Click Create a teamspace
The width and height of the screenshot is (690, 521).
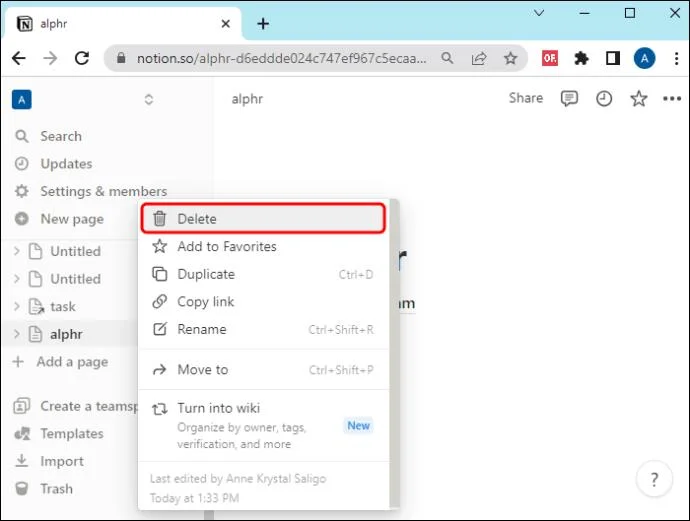click(75, 406)
